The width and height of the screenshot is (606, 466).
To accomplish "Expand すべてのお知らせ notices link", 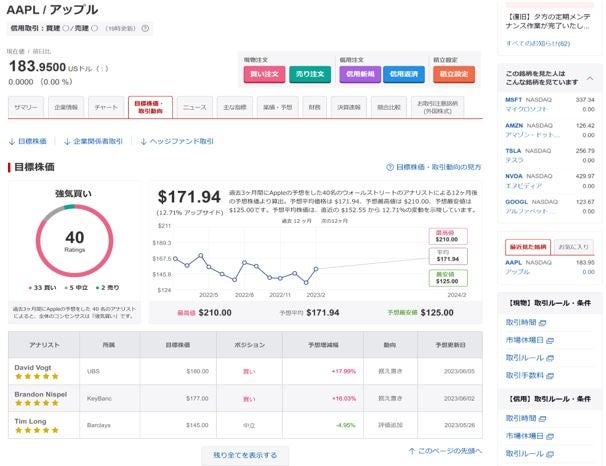I will [x=537, y=44].
